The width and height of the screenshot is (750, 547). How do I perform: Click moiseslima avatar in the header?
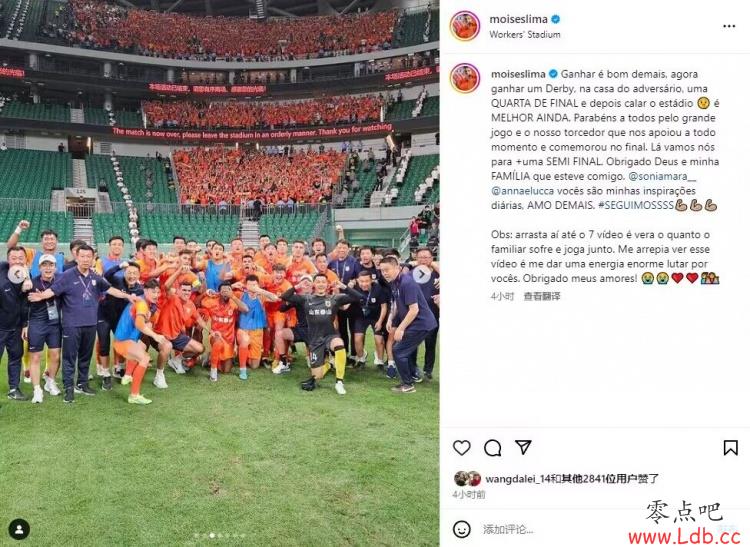(x=464, y=26)
